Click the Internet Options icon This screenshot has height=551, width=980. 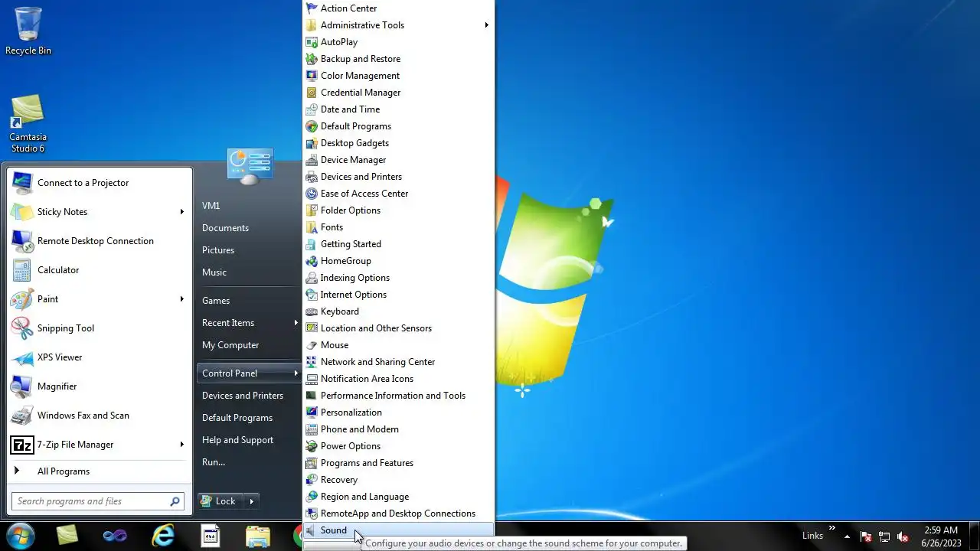click(312, 295)
